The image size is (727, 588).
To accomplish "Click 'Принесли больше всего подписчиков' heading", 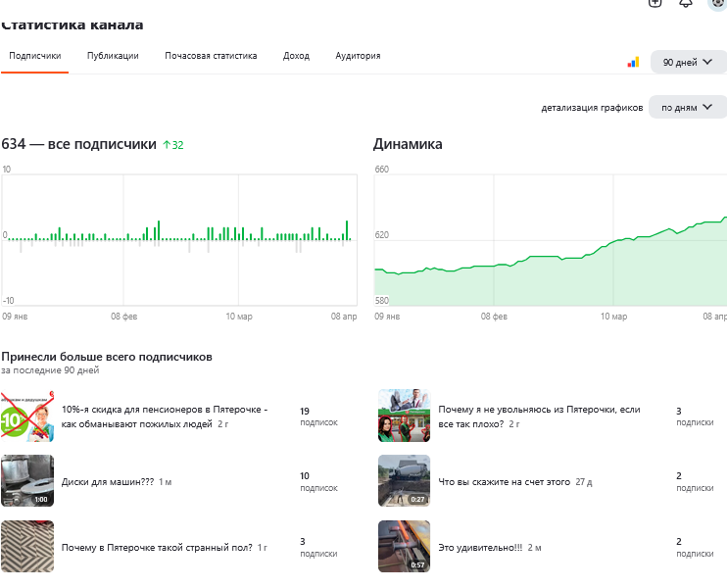I will click(107, 357).
